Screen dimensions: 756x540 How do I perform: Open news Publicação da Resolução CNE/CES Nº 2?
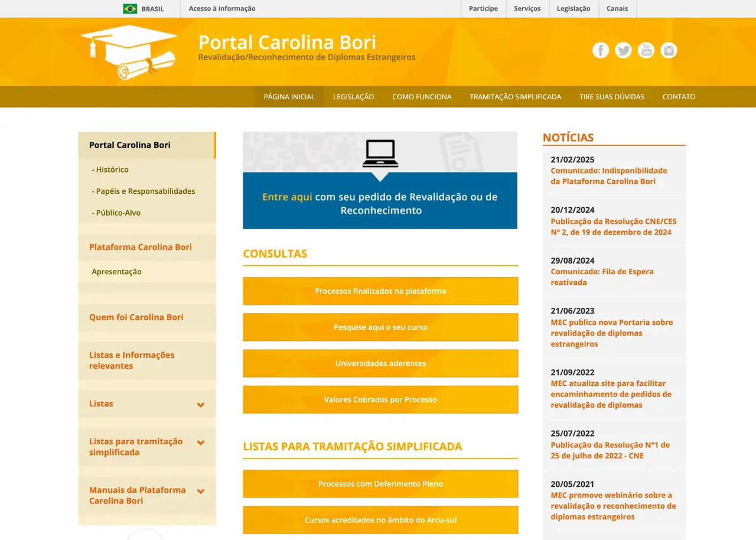coord(614,227)
